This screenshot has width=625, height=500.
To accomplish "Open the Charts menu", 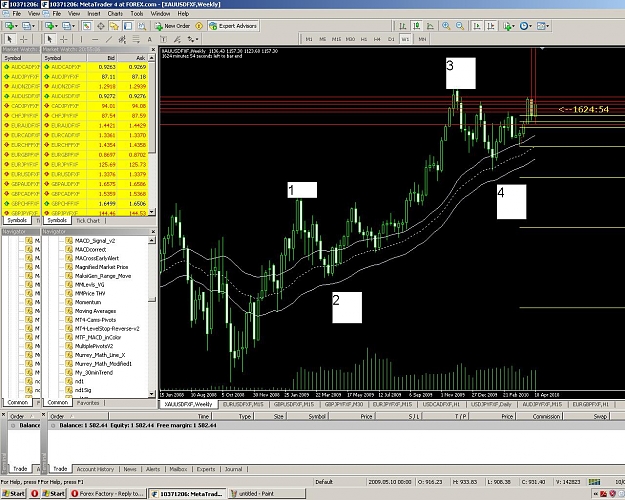I will tap(115, 14).
